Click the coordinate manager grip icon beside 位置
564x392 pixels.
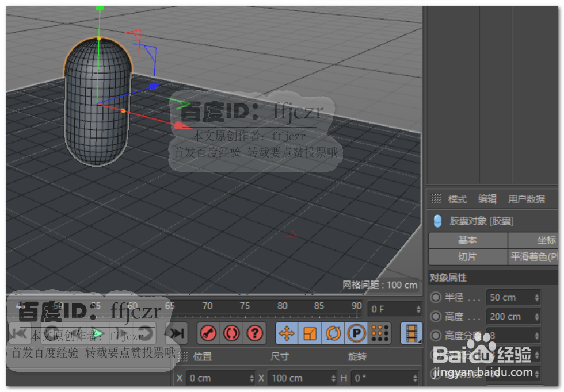[183, 356]
